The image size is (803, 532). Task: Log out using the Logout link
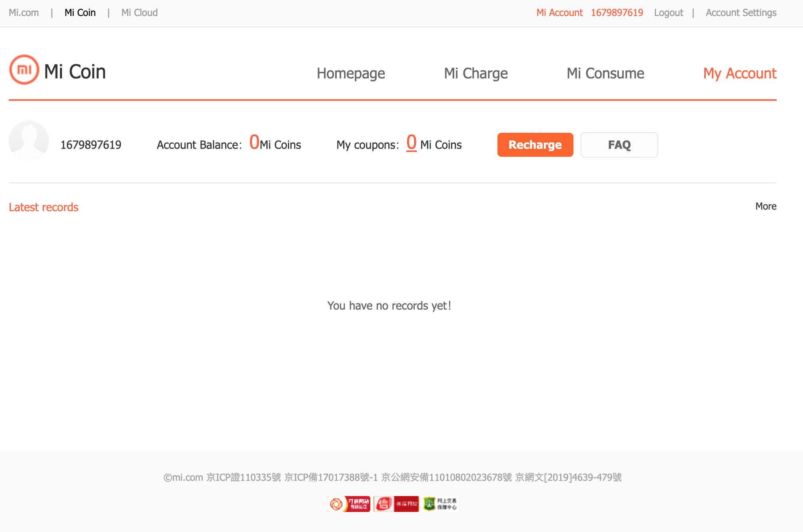(x=669, y=13)
